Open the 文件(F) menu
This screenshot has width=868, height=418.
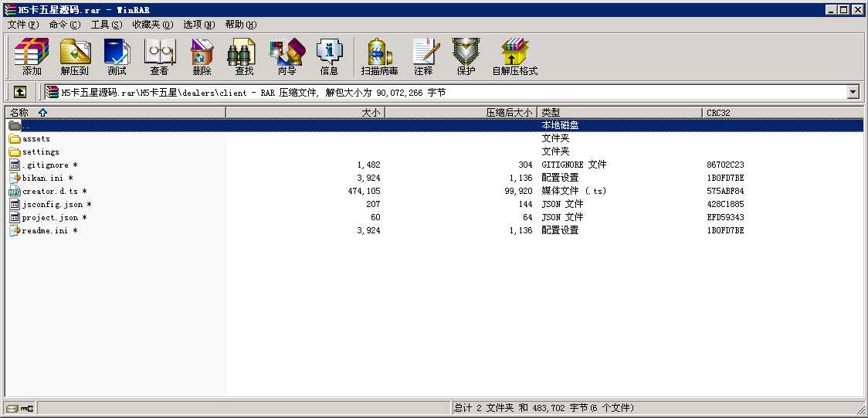click(23, 25)
